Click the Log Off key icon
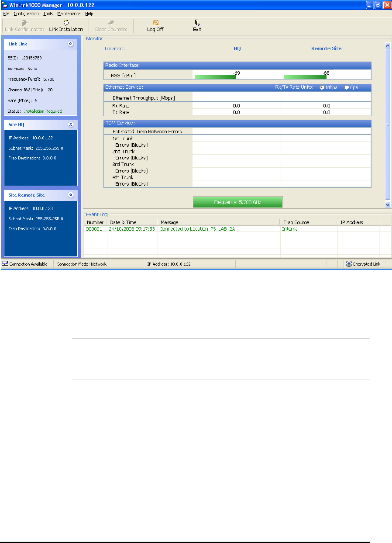Viewport: 392px width, 543px height. click(155, 22)
